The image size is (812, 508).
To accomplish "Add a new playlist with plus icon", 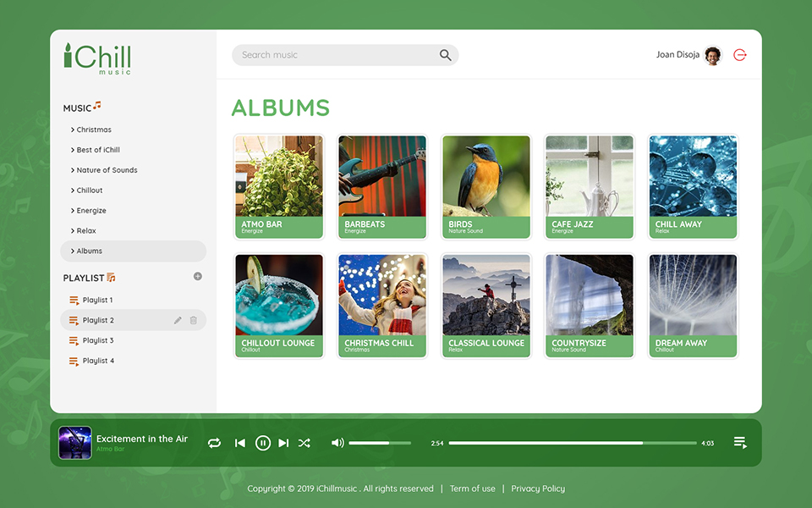I will click(198, 276).
